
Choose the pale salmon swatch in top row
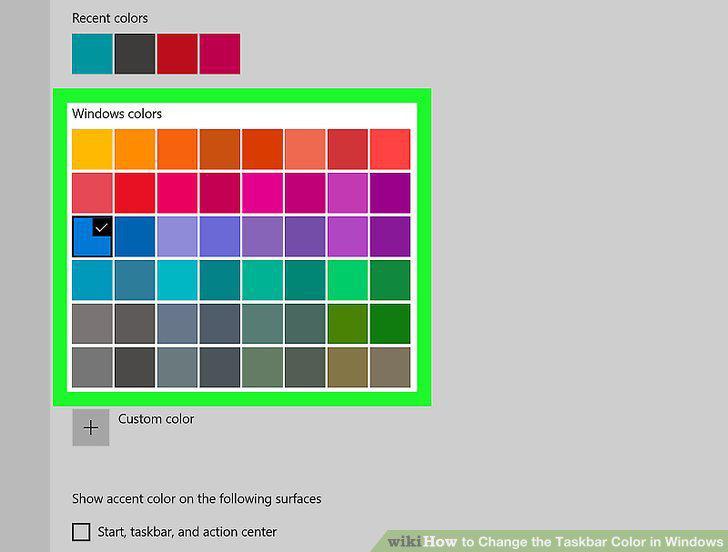tap(305, 149)
